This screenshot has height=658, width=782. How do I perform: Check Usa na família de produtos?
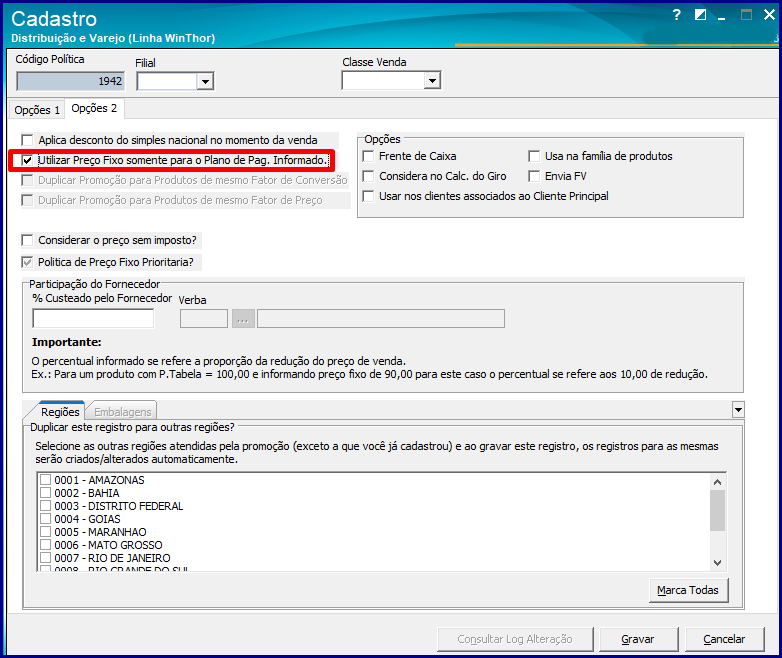tap(534, 156)
